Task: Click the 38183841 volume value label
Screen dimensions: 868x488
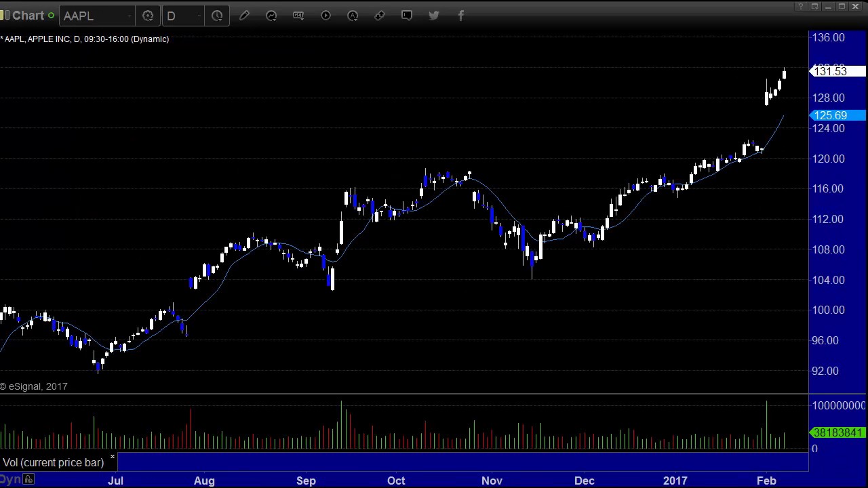Action: click(838, 432)
